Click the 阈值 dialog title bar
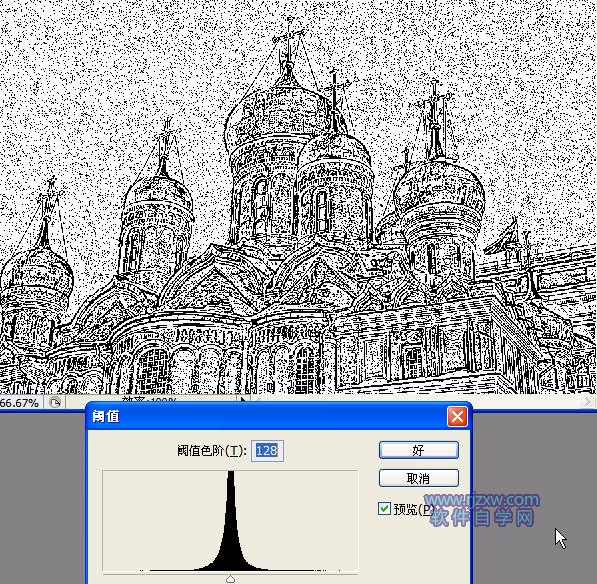 [279, 416]
